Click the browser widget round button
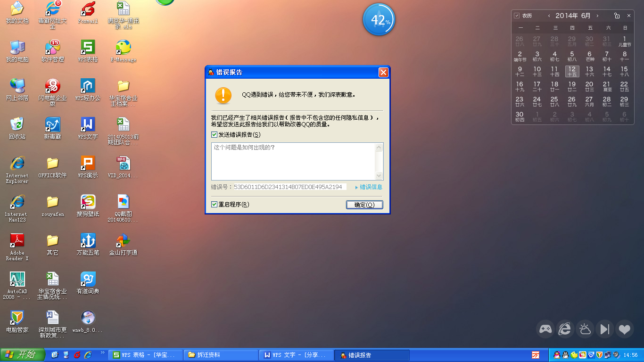 (x=565, y=329)
